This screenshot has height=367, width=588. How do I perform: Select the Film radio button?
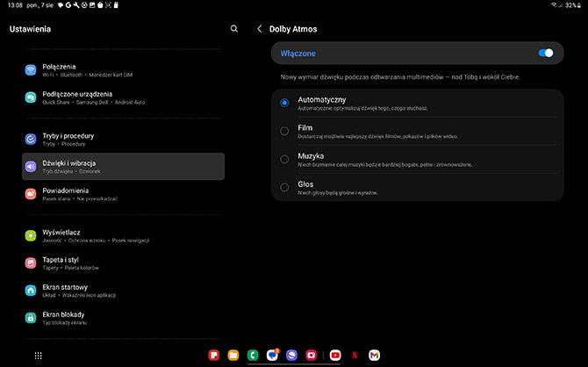point(284,131)
